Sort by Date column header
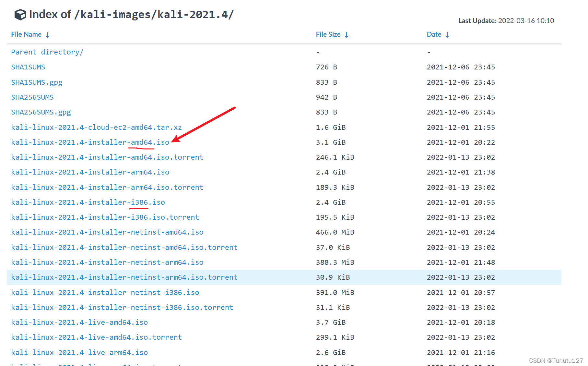Viewport: 588px width, 366px height. 434,34
